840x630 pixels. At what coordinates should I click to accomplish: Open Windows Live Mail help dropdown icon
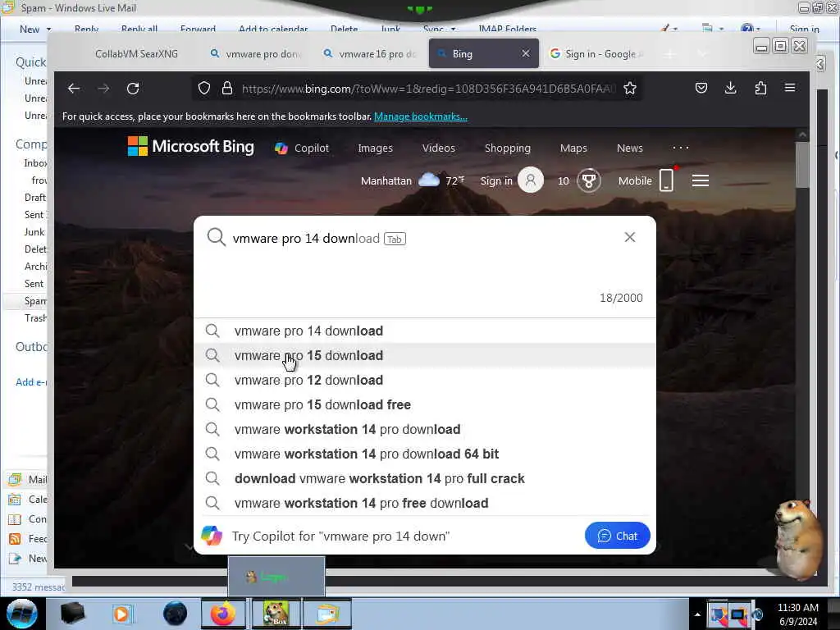click(x=750, y=29)
